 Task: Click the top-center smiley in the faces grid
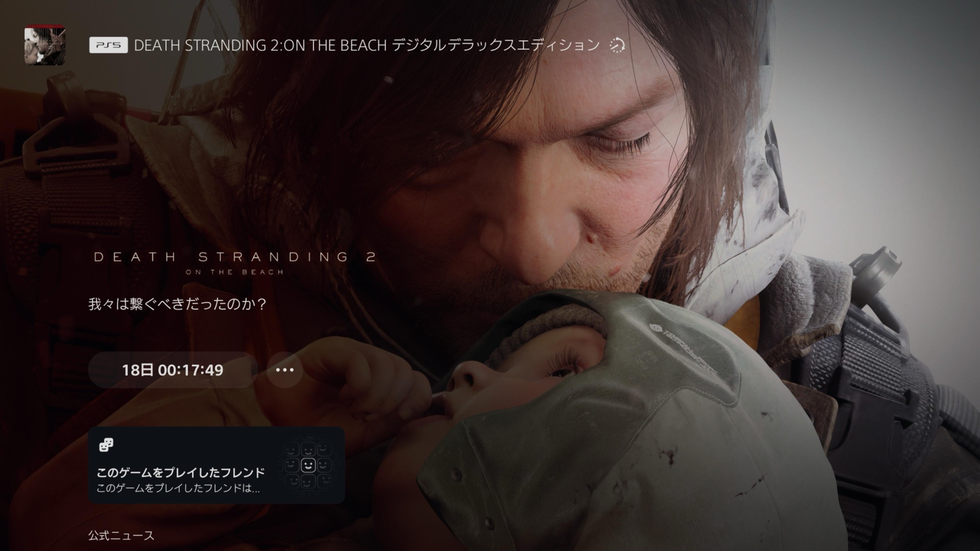tap(308, 449)
